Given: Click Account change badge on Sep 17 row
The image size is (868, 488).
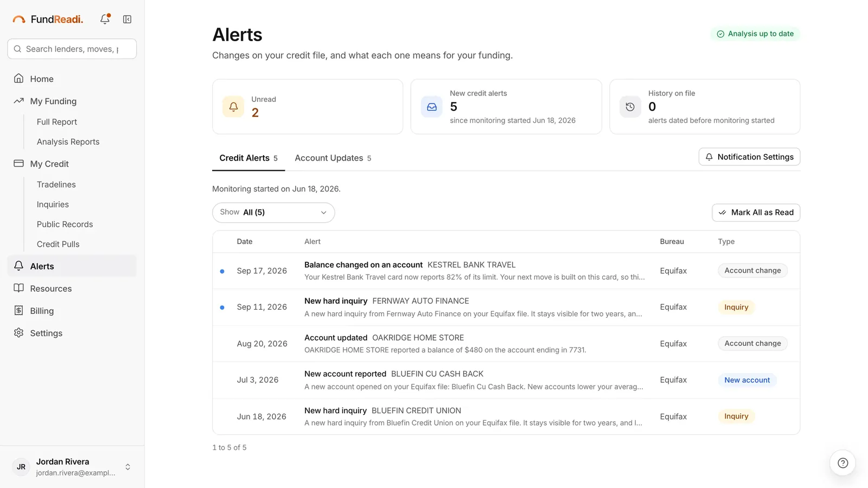Looking at the screenshot, I should pos(752,271).
